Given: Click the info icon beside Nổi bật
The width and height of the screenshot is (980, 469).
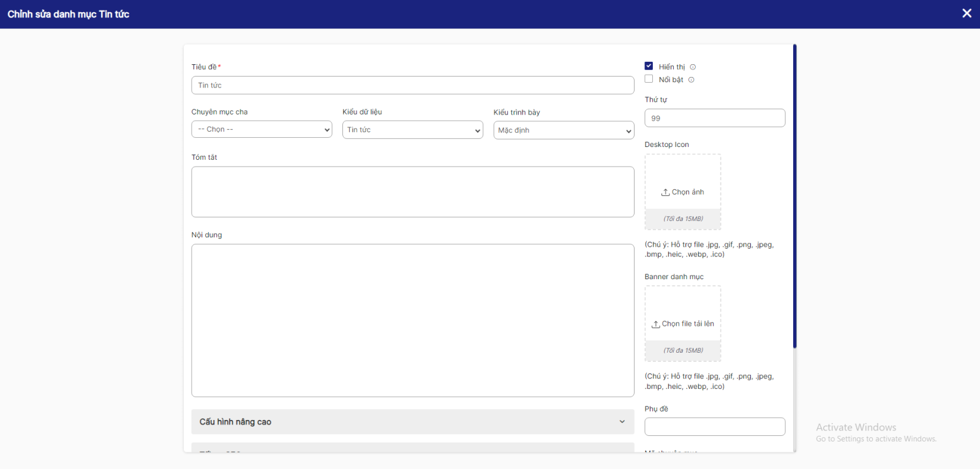Looking at the screenshot, I should click(691, 80).
